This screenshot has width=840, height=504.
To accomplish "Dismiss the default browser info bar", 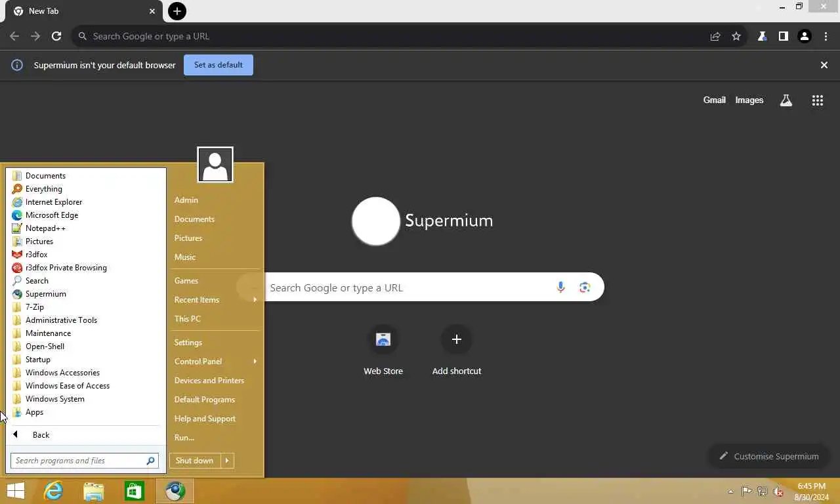I will [824, 65].
